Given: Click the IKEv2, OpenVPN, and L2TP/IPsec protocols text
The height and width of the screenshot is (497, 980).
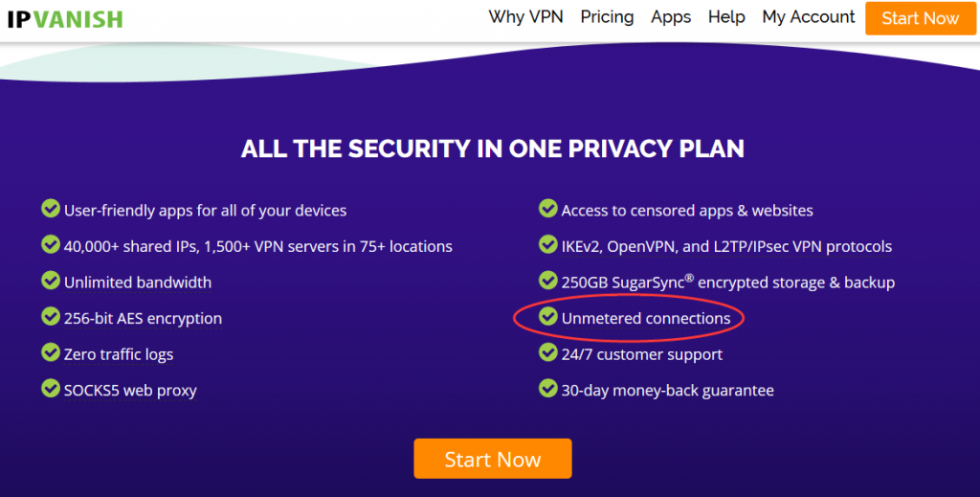Looking at the screenshot, I should [x=726, y=246].
